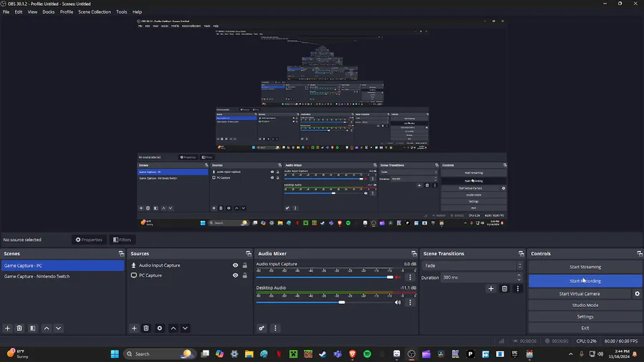Viewport: 644px width, 362px height.
Task: Open Audio Mixer dock menu dots
Action: click(x=275, y=328)
